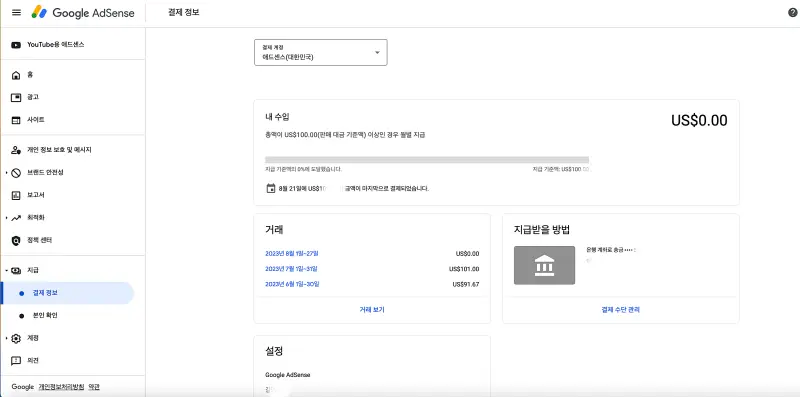Click the 최적화 trend arrow icon
This screenshot has width=800, height=397.
tap(16, 217)
